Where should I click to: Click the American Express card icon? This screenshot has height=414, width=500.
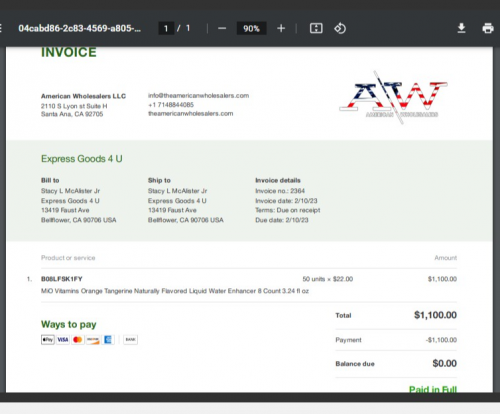(108, 340)
